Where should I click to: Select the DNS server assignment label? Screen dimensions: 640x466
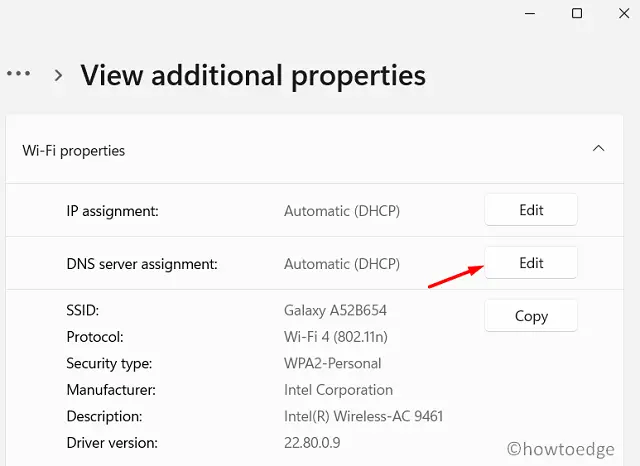pyautogui.click(x=142, y=264)
